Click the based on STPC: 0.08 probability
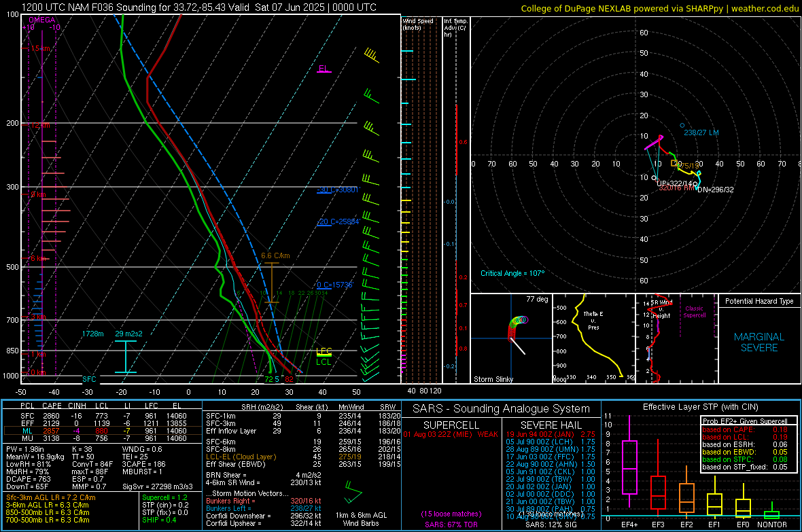 tap(745, 459)
